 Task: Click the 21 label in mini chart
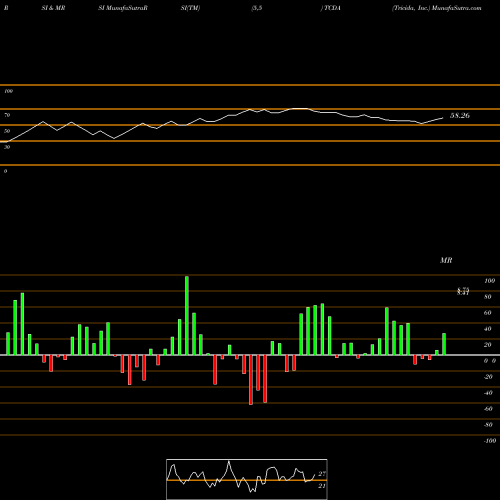click(x=322, y=486)
